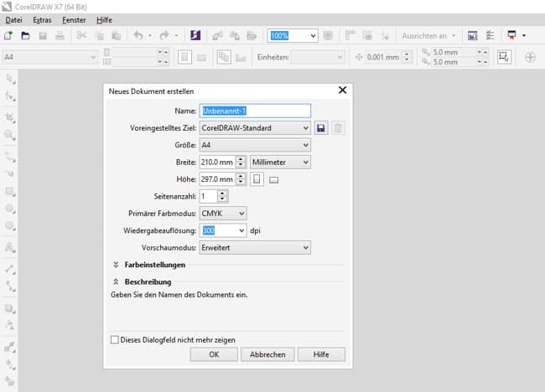Click the Print icon in toolbar
Image resolution: width=545 pixels, height=392 pixels.
click(60, 35)
